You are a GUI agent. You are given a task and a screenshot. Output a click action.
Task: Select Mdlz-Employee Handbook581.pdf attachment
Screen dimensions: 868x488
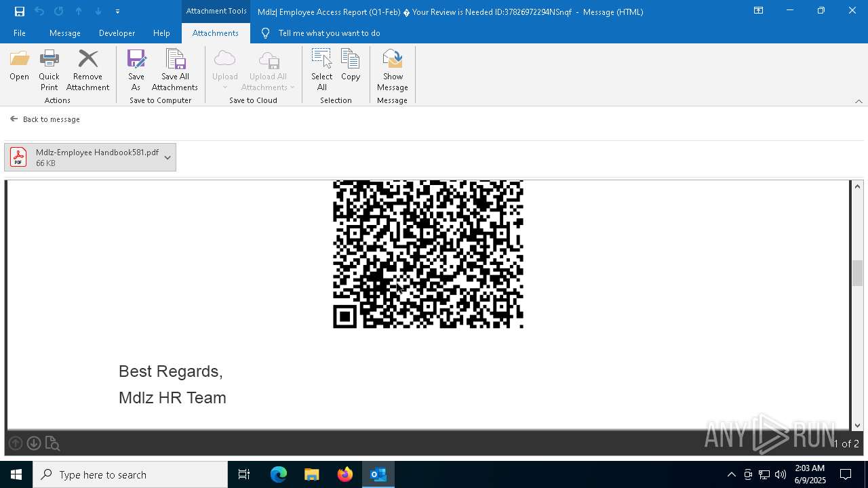point(90,157)
